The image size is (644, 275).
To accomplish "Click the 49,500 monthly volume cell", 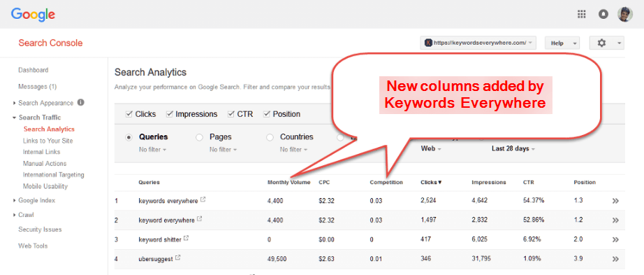I will click(x=277, y=259).
